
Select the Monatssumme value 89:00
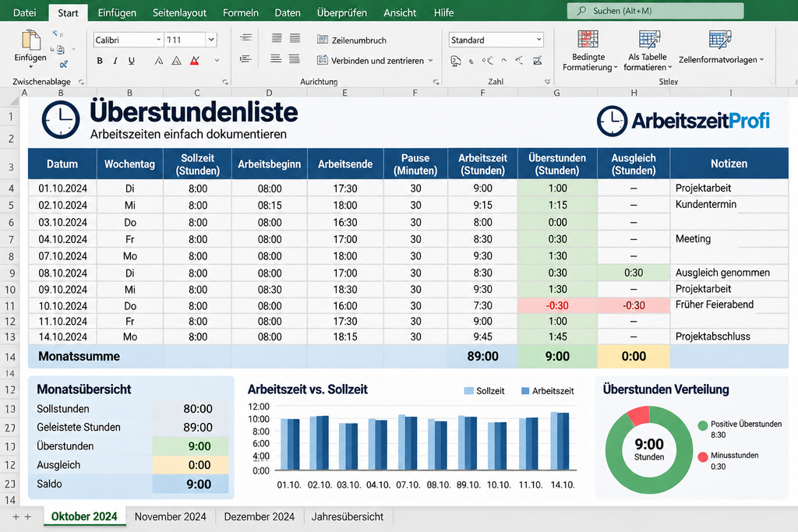(x=482, y=357)
